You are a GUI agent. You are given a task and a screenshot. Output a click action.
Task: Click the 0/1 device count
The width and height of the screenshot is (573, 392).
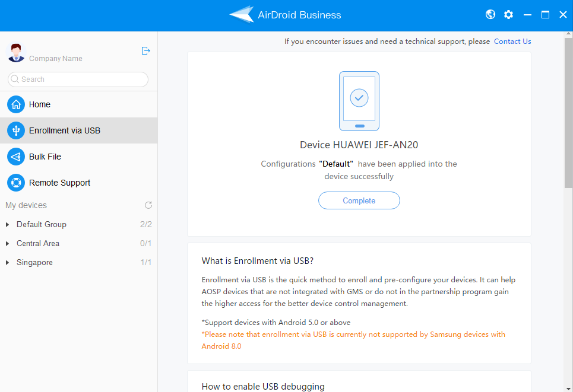146,243
